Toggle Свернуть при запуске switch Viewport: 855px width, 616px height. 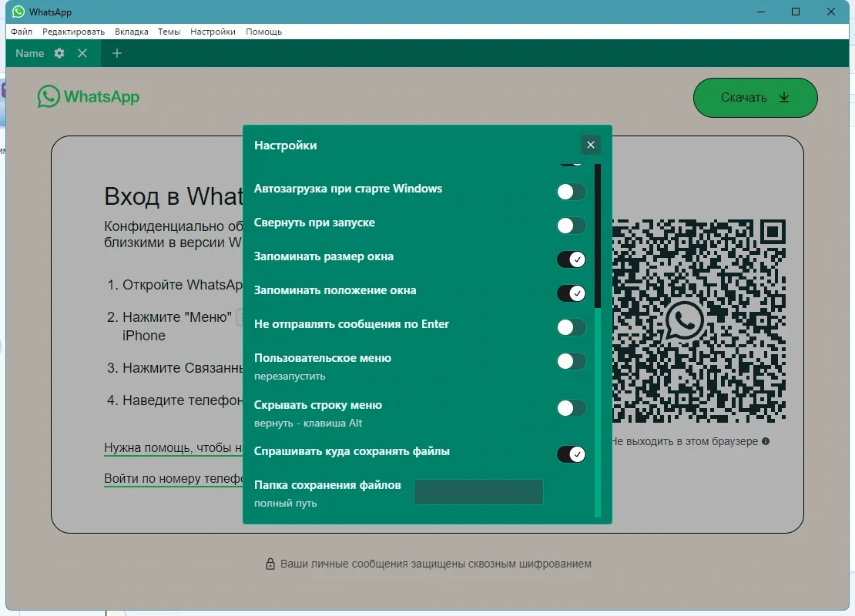tap(571, 225)
